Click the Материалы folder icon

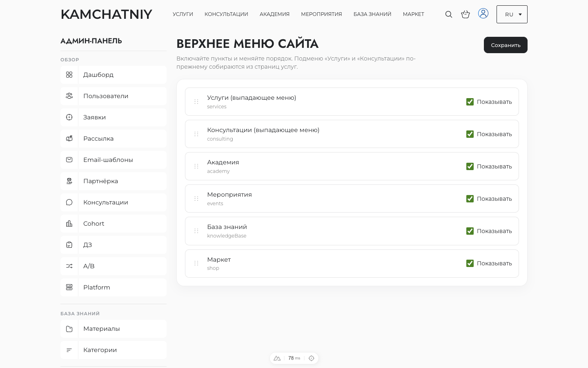(x=69, y=329)
